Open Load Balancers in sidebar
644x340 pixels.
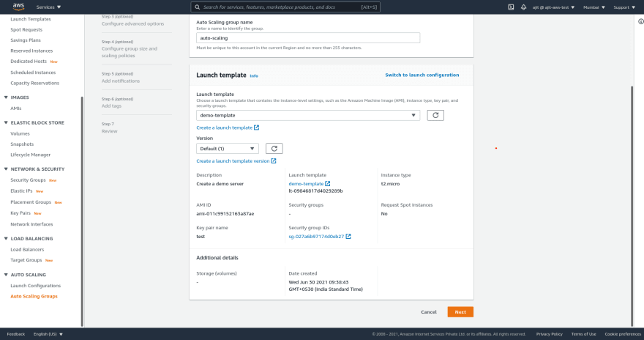coord(27,250)
